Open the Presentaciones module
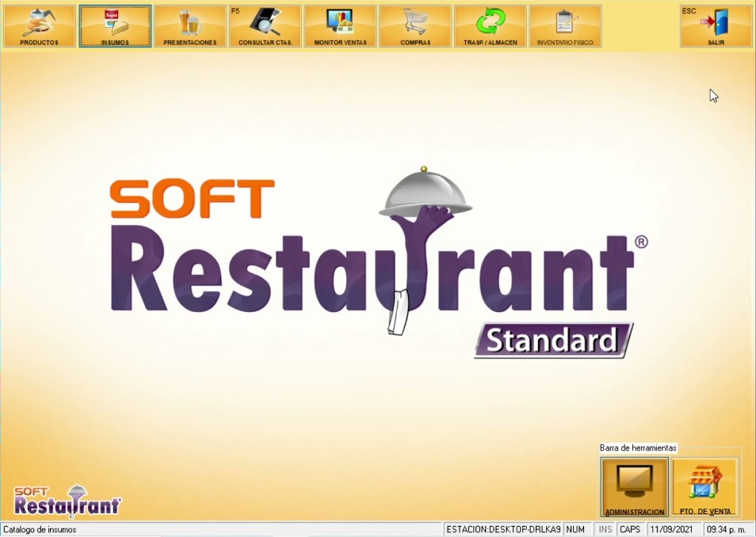Screen dimensions: 756x537 [x=190, y=26]
